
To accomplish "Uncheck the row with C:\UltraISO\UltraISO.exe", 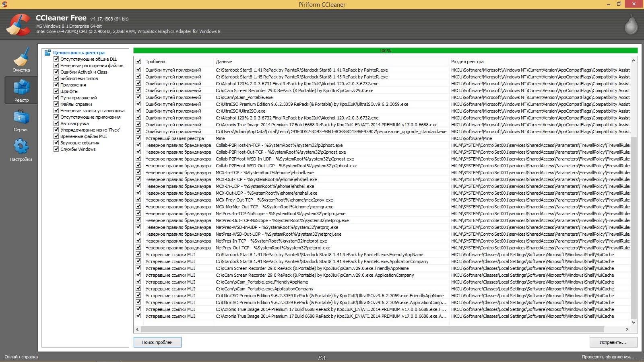I will 138,111.
